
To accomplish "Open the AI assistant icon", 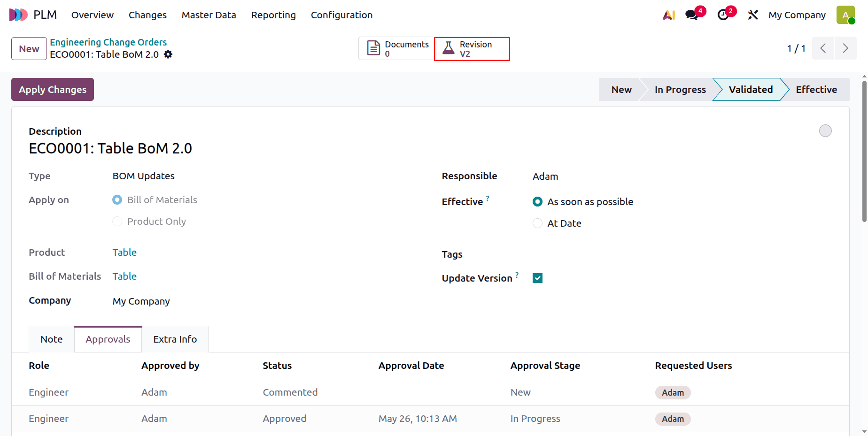I will click(x=669, y=15).
